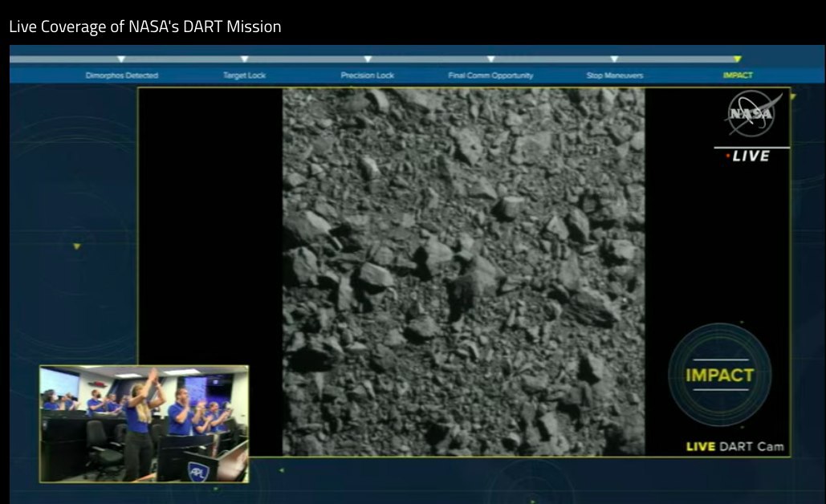
Task: Select the Target Lock milestone label
Action: [x=244, y=75]
